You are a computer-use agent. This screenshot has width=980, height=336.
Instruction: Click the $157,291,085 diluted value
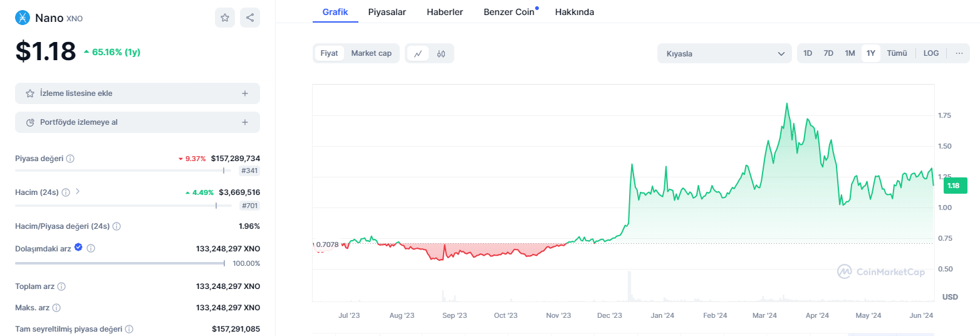[236, 329]
